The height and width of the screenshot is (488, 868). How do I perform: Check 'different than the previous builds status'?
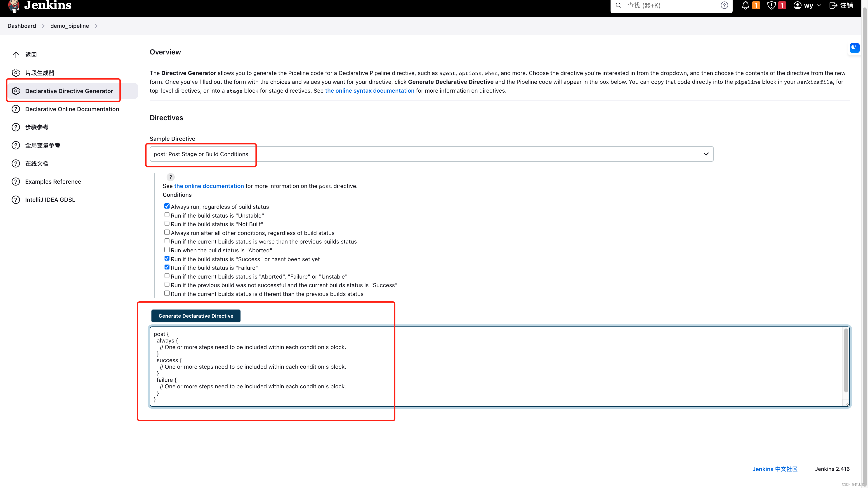(167, 293)
